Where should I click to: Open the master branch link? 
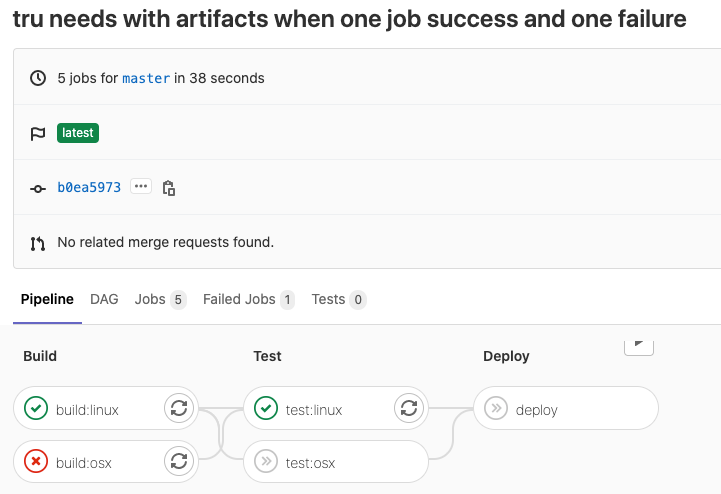(146, 78)
